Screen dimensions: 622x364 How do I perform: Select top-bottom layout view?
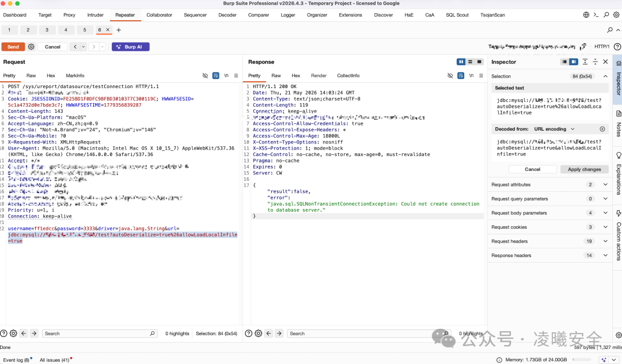click(470, 62)
